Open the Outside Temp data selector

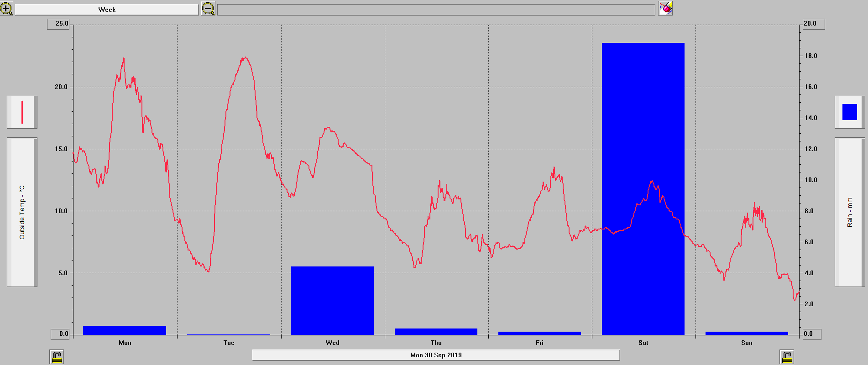coord(22,212)
